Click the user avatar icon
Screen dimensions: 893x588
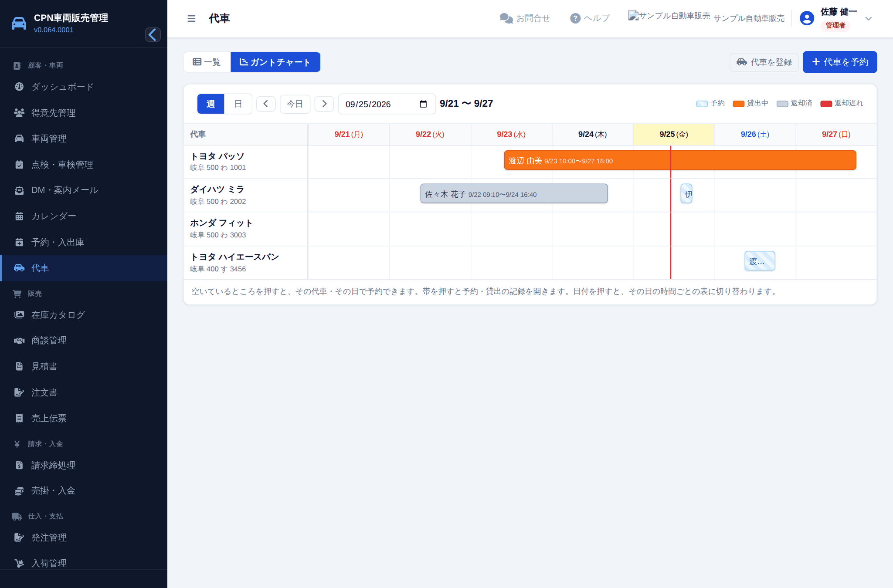807,18
